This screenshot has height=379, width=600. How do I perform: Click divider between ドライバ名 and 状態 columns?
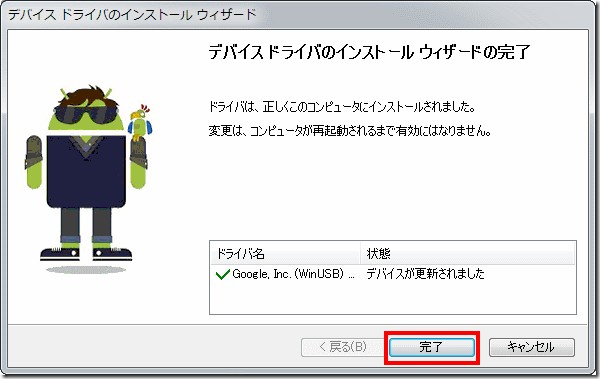(x=360, y=253)
